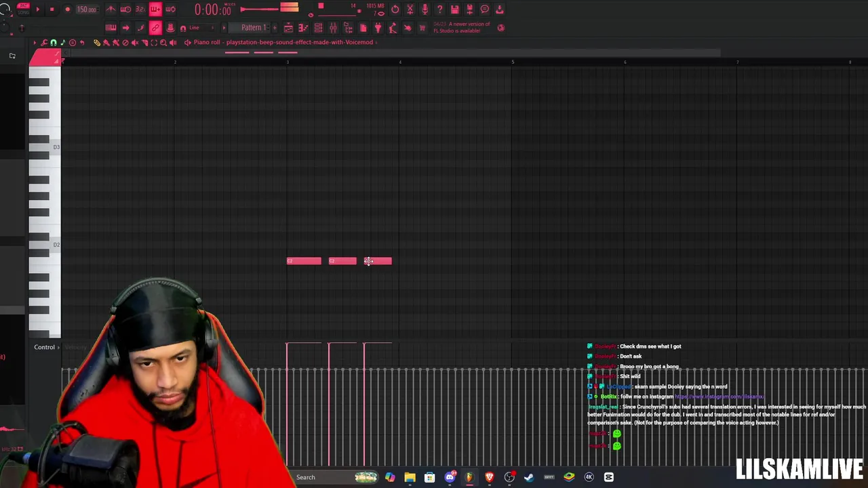Image resolution: width=868 pixels, height=488 pixels.
Task: Click arrow after piano roll title
Action: coord(376,42)
